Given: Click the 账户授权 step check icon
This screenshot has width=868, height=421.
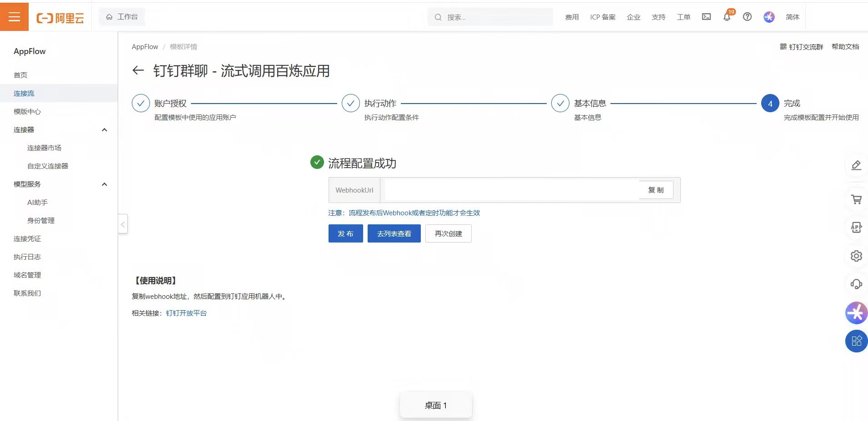Looking at the screenshot, I should coord(141,104).
